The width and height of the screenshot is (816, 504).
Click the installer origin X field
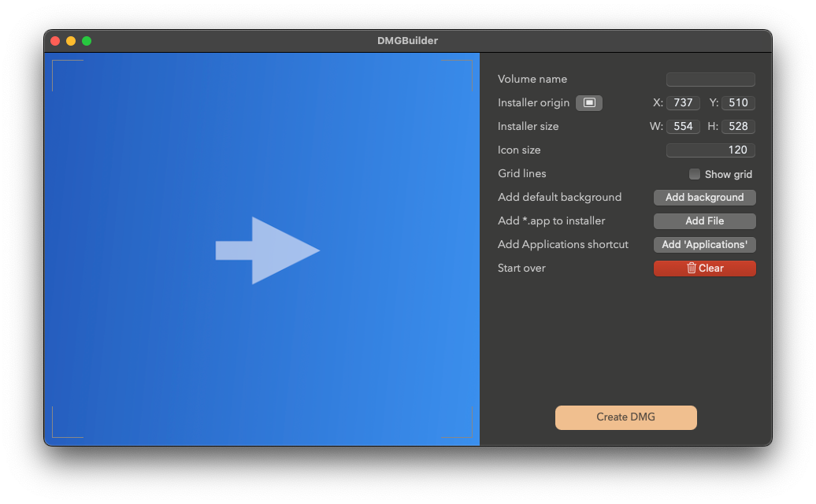coord(683,103)
